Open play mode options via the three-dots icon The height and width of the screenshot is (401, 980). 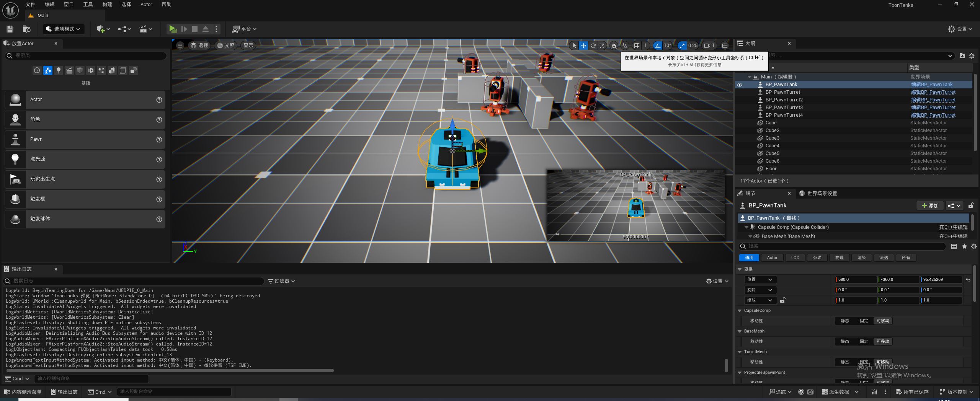(x=216, y=29)
